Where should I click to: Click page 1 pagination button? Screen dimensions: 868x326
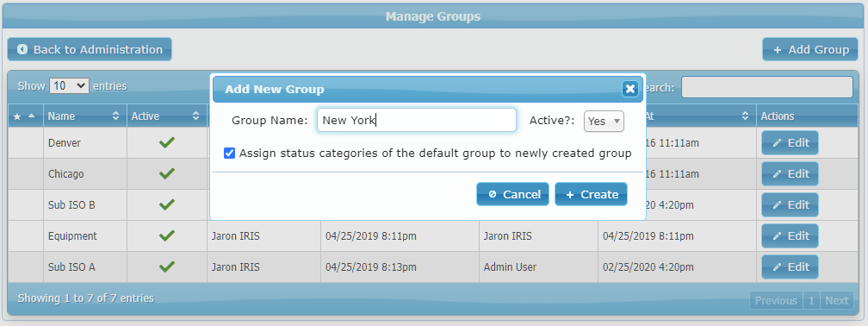pyautogui.click(x=811, y=300)
